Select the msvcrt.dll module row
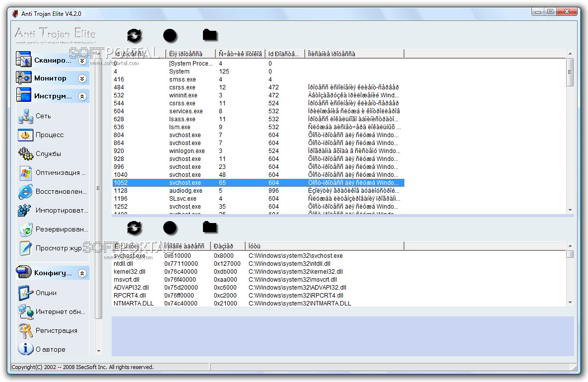588x382 pixels. click(259, 280)
